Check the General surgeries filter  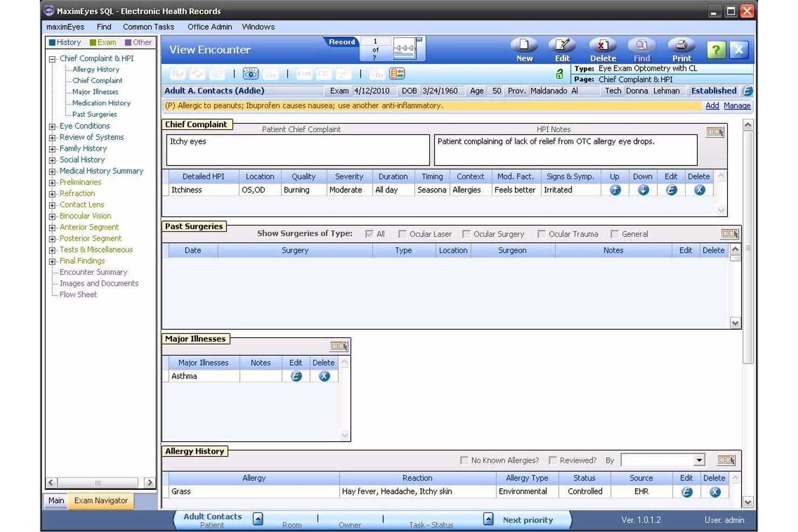click(x=614, y=234)
